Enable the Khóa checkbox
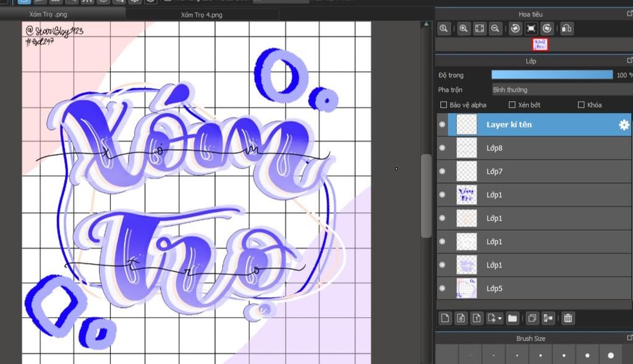 (x=581, y=105)
